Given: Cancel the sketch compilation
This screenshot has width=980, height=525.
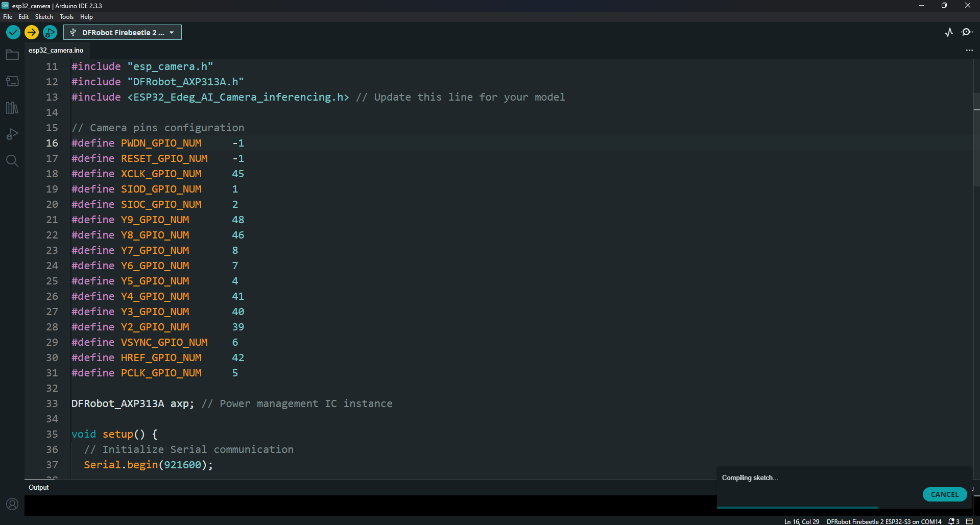Looking at the screenshot, I should pyautogui.click(x=944, y=494).
